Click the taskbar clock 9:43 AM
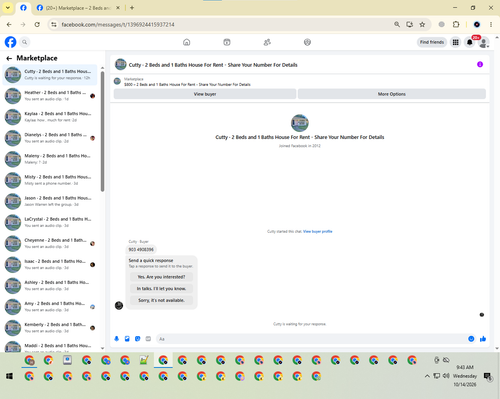Image resolution: width=500 pixels, height=399 pixels. tap(465, 367)
